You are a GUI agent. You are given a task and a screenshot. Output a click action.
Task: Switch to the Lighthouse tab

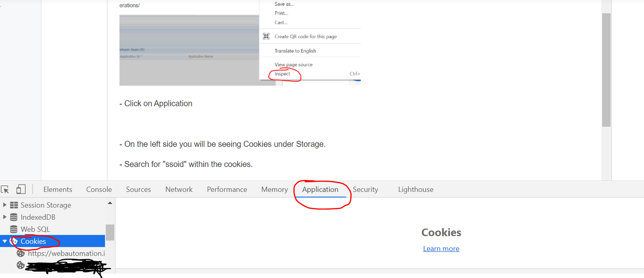[x=416, y=189]
